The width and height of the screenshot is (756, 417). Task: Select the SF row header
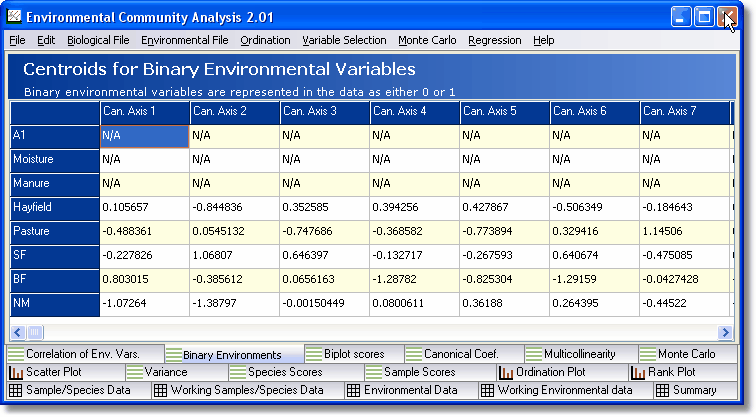click(x=55, y=256)
